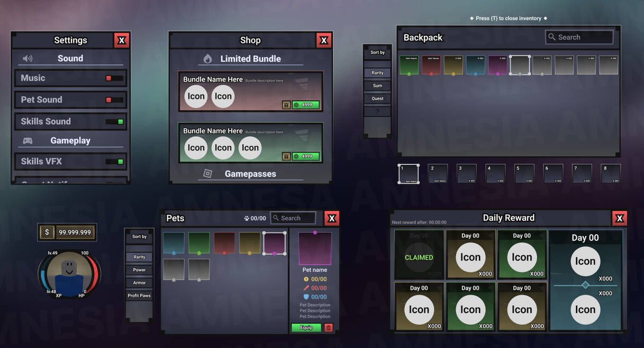Image resolution: width=644 pixels, height=348 pixels.
Task: Select the green item slot in Backpack
Action: 409,65
